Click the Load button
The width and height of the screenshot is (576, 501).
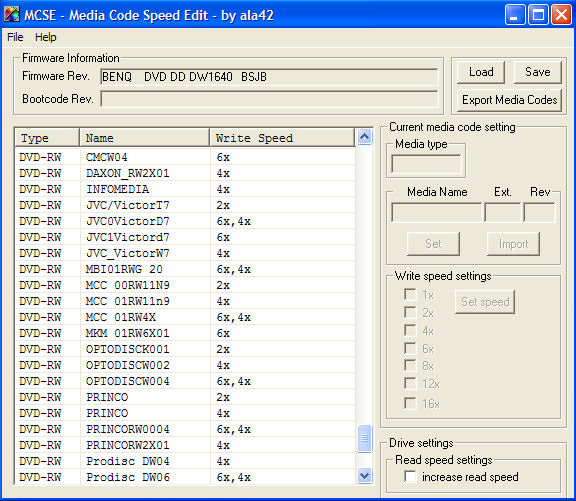(x=481, y=72)
